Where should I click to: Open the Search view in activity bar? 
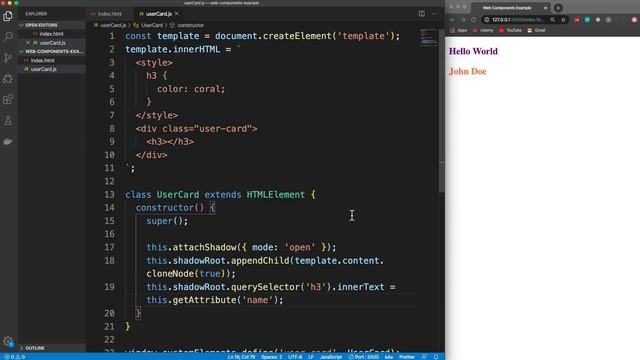tap(8, 37)
